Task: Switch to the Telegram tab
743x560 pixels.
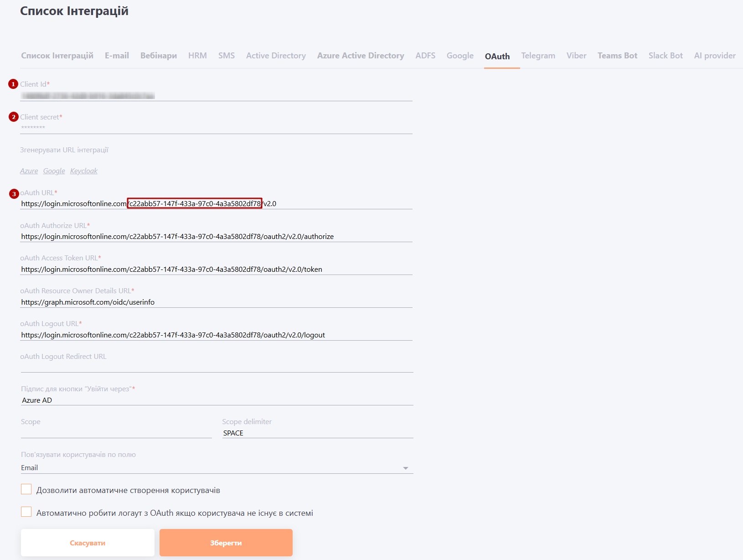Action: [538, 56]
